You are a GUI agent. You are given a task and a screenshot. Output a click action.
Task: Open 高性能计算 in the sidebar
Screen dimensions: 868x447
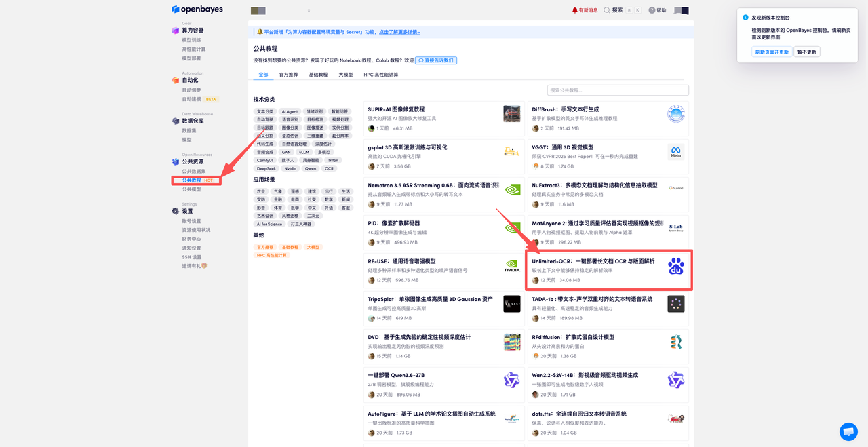[x=194, y=49]
